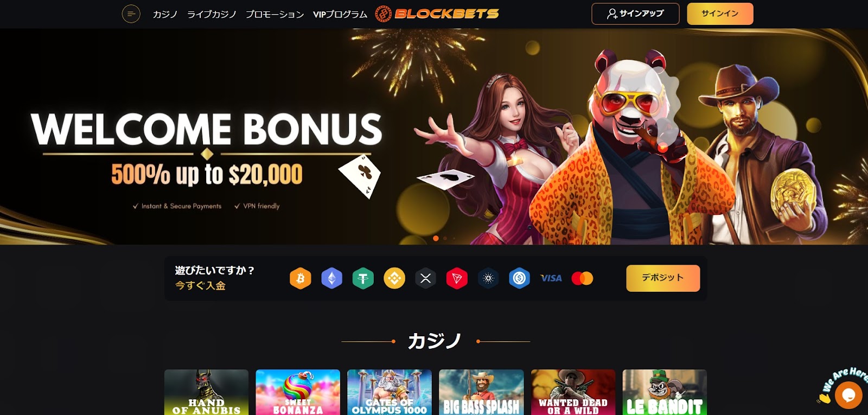Image resolution: width=868 pixels, height=415 pixels.
Task: Open the Sweet Bonanza game thumbnail
Action: [x=298, y=392]
